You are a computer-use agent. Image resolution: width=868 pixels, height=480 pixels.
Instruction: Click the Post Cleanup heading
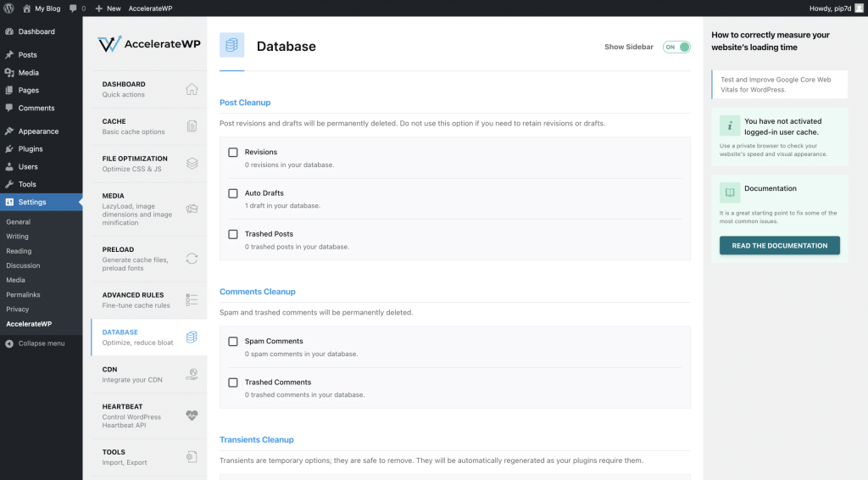pos(245,103)
